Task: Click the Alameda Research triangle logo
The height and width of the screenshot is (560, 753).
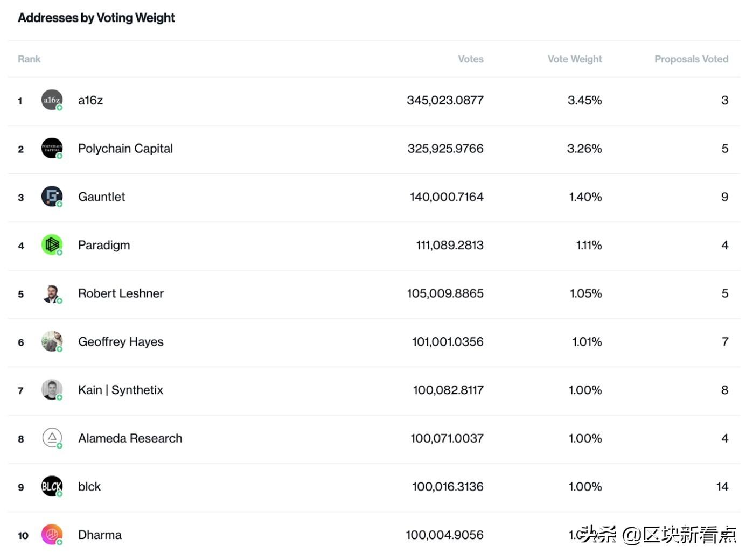Action: point(52,438)
